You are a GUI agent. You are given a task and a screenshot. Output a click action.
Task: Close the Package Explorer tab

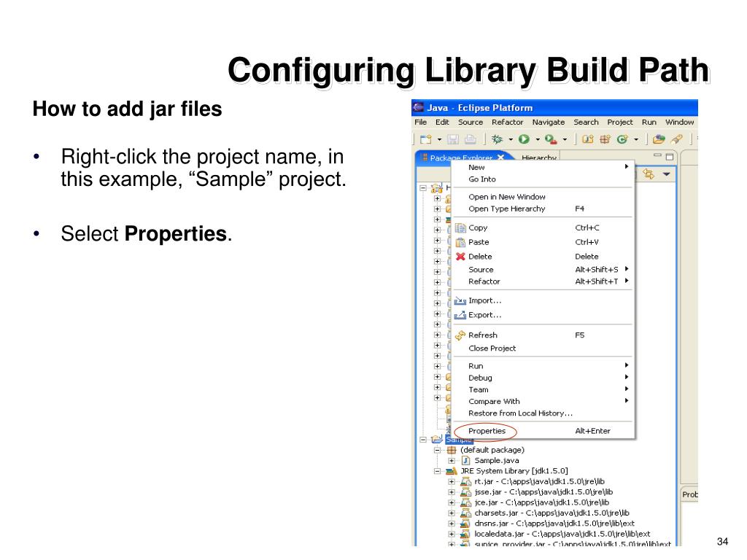(x=500, y=157)
